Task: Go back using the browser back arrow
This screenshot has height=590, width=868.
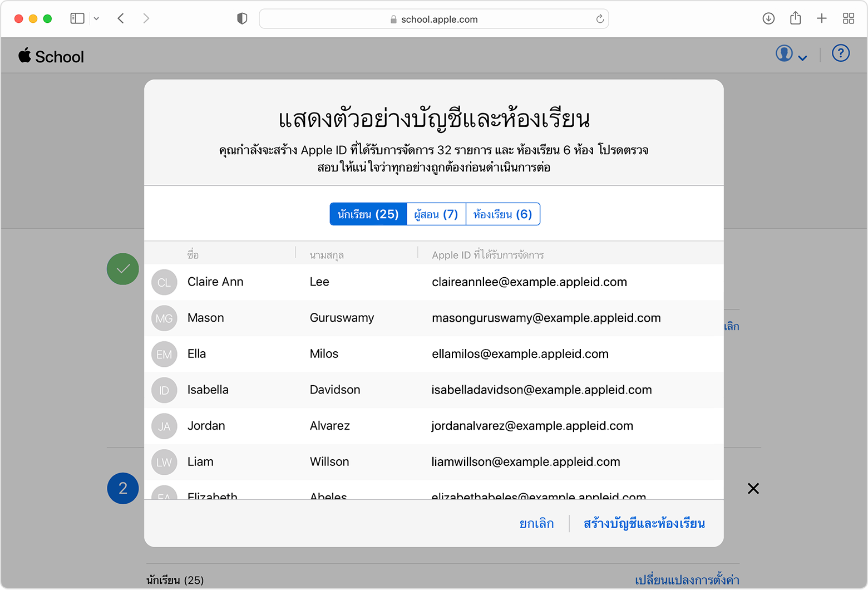Action: (x=121, y=18)
